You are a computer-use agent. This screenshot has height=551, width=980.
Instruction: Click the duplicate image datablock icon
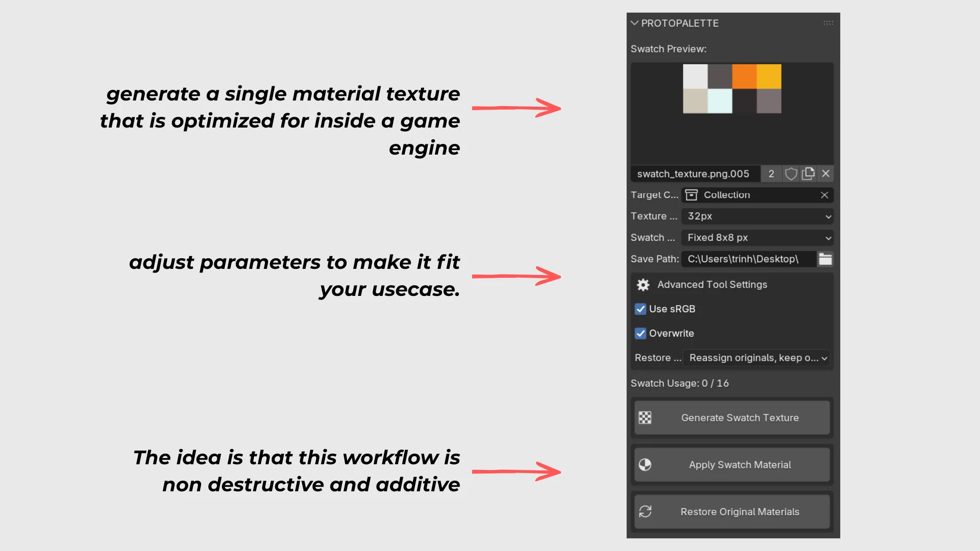tap(808, 174)
